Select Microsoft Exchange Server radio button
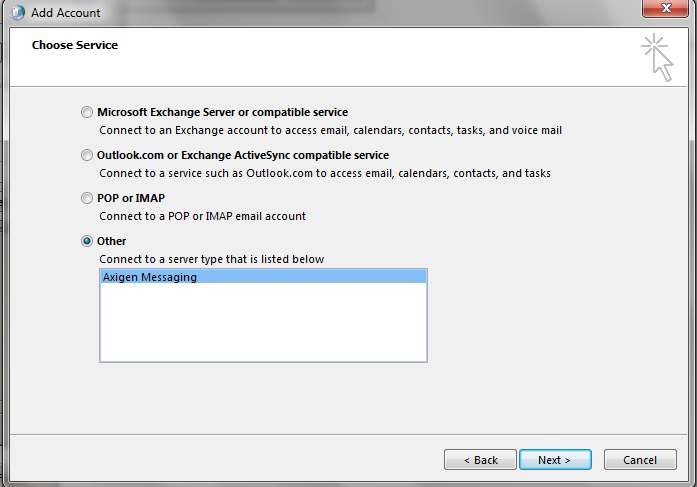The width and height of the screenshot is (697, 487). 87,112
